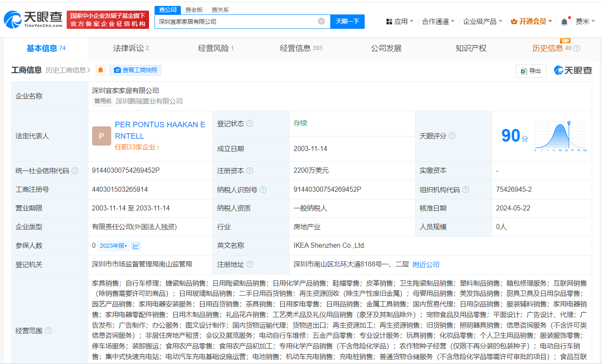This screenshot has width=602, height=364.
Task: Open the TianYanCha logo home link
Action: (33, 20)
